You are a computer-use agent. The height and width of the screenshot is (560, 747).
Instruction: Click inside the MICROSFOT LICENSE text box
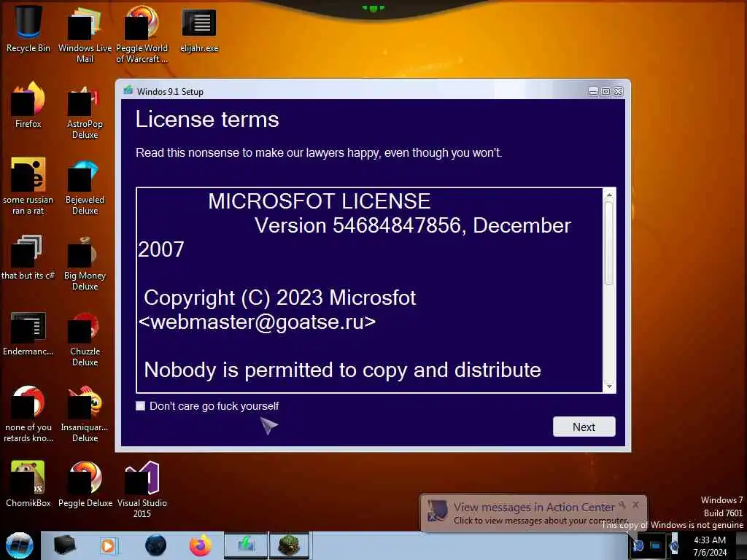(370, 290)
